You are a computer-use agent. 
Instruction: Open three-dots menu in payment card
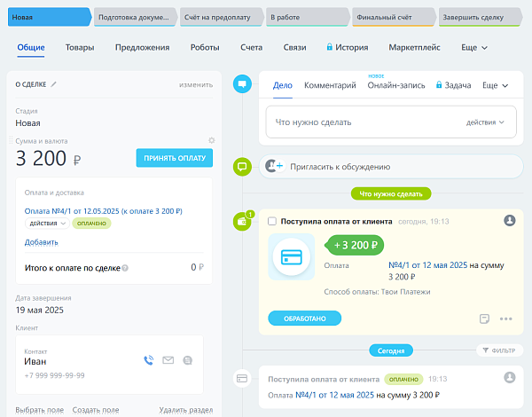click(506, 319)
